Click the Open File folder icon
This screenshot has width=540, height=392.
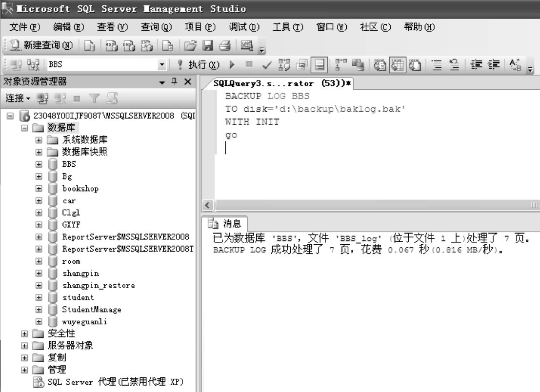point(190,45)
